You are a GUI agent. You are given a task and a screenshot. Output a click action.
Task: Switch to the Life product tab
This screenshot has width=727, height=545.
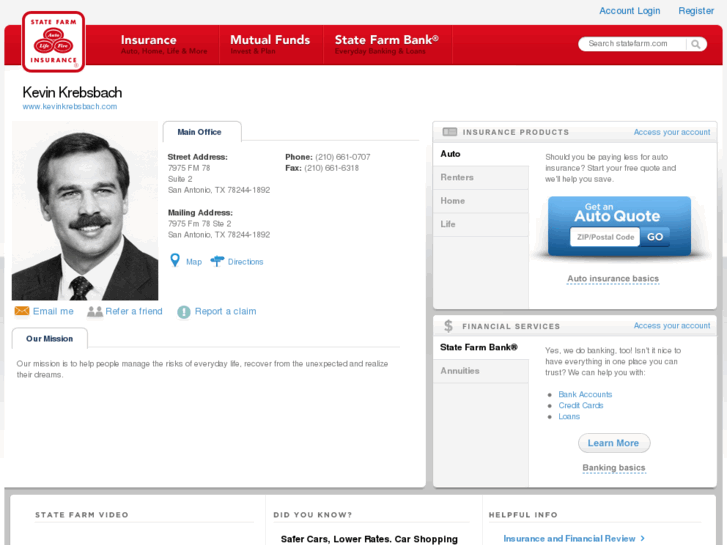click(x=481, y=224)
